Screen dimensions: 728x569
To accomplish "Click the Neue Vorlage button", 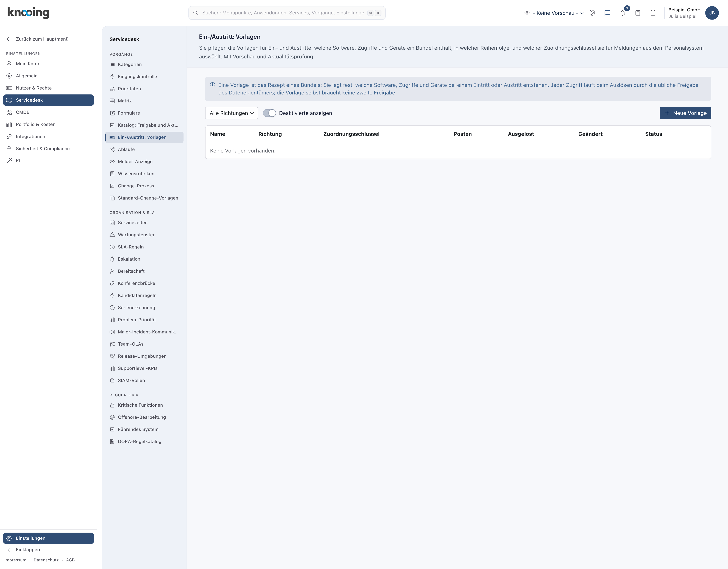I will tap(685, 113).
